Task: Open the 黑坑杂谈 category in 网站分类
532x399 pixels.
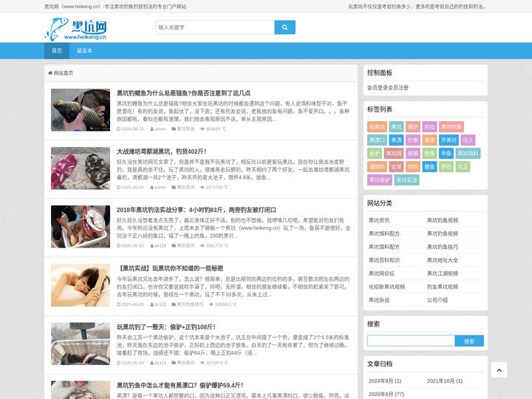Action: pos(379,300)
